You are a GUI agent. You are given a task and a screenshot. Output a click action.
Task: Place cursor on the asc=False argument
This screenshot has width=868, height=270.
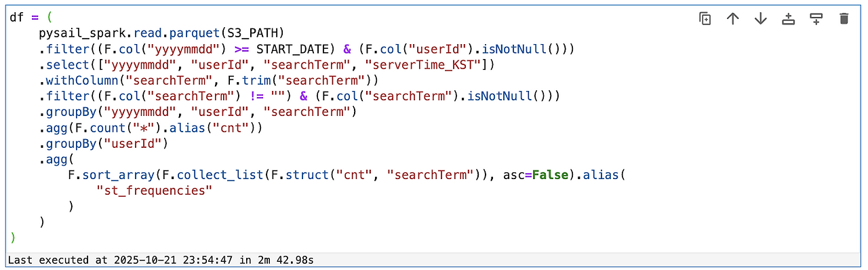[x=534, y=174]
